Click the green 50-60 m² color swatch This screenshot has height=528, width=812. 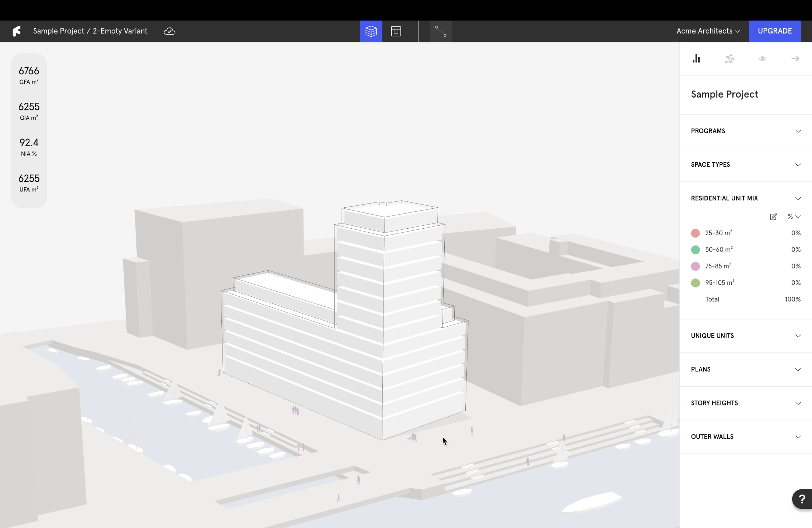pos(695,250)
